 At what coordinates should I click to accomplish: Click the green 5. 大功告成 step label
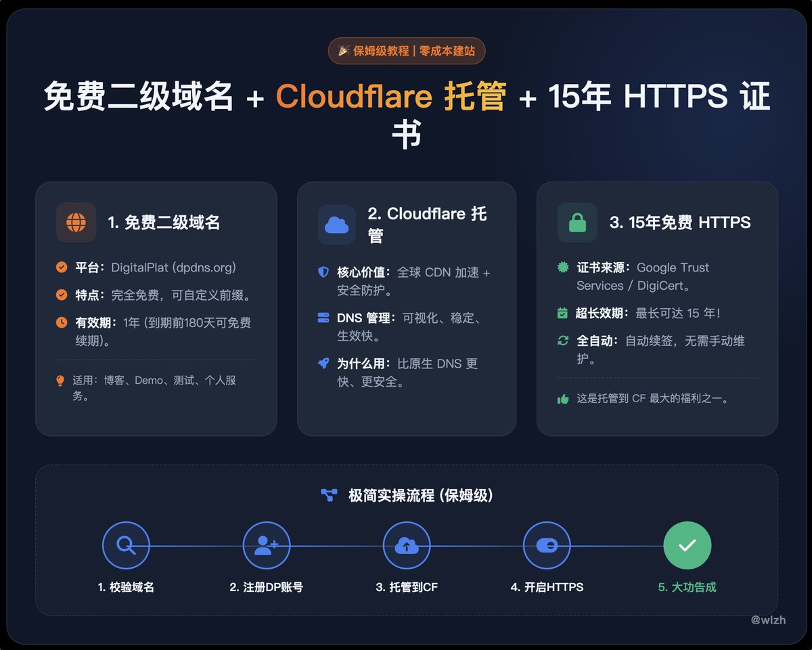point(687,587)
